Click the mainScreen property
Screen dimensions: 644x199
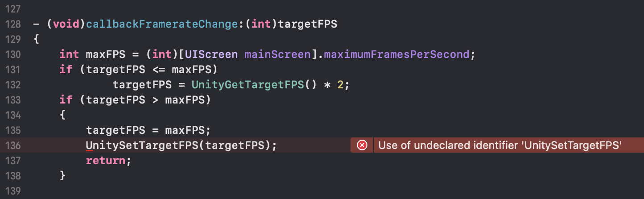pos(277,54)
